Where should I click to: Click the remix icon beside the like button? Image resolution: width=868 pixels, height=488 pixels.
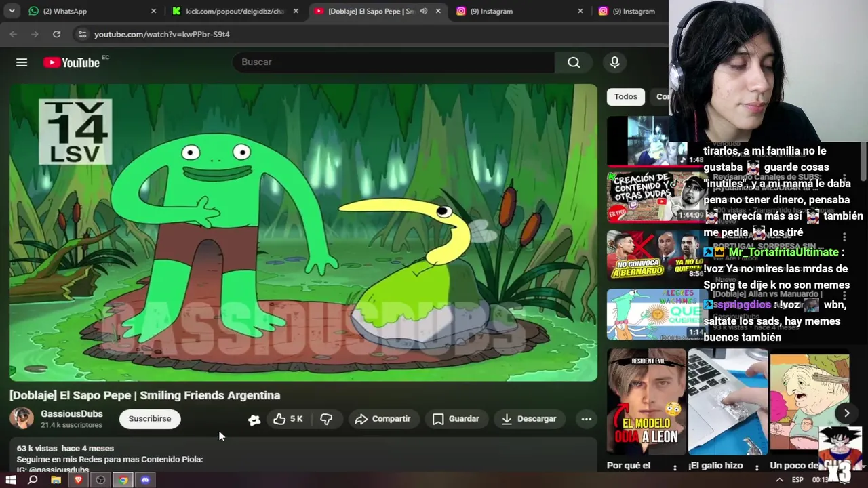(254, 420)
